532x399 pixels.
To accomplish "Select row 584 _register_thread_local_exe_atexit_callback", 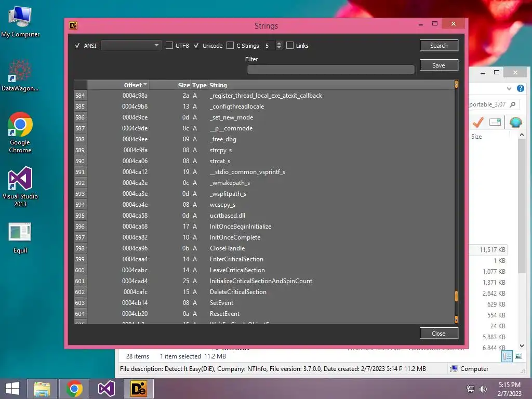I will [x=264, y=96].
